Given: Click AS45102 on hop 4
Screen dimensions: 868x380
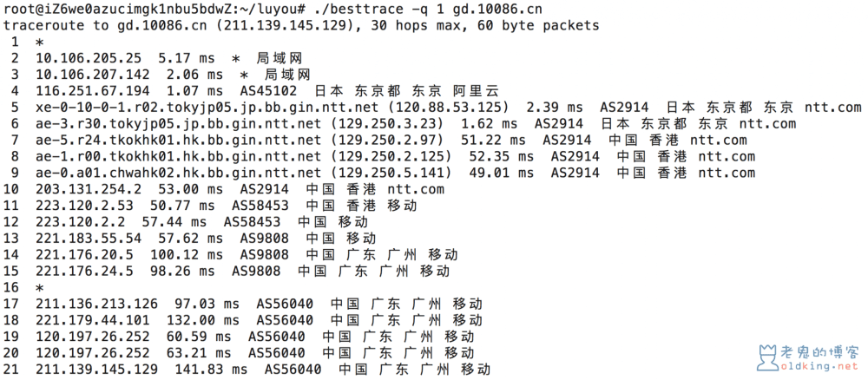Looking at the screenshot, I should click(268, 91).
